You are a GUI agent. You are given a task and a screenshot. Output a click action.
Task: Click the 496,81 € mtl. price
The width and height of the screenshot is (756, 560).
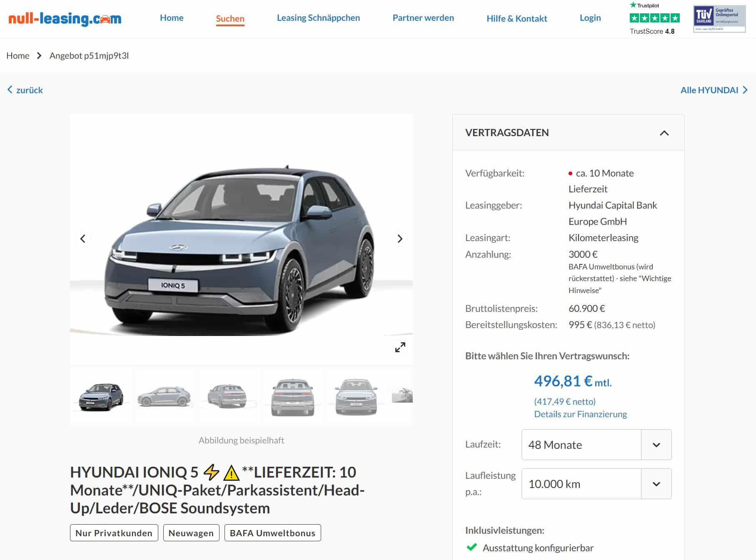tap(573, 381)
